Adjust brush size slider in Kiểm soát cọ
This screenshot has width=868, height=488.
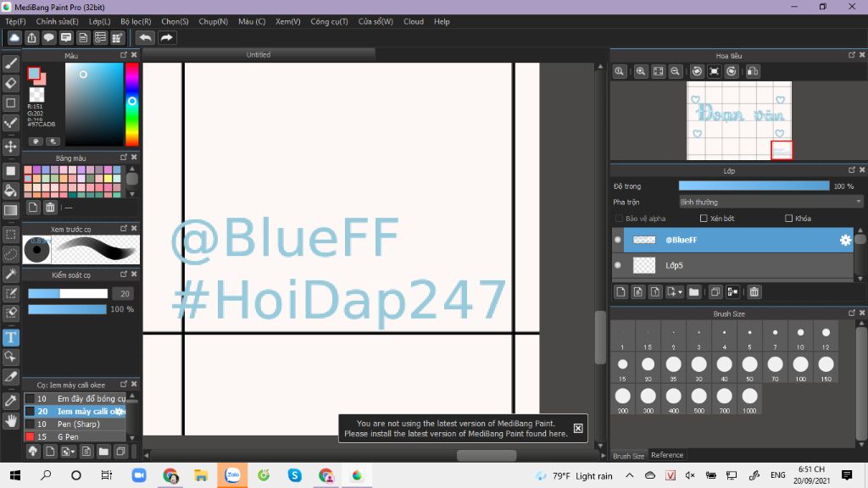[68, 294]
